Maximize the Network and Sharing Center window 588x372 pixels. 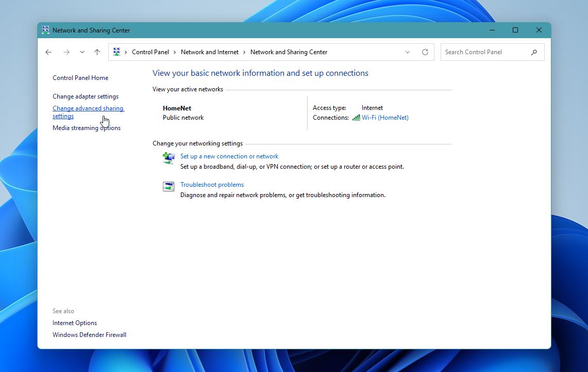[x=515, y=30]
